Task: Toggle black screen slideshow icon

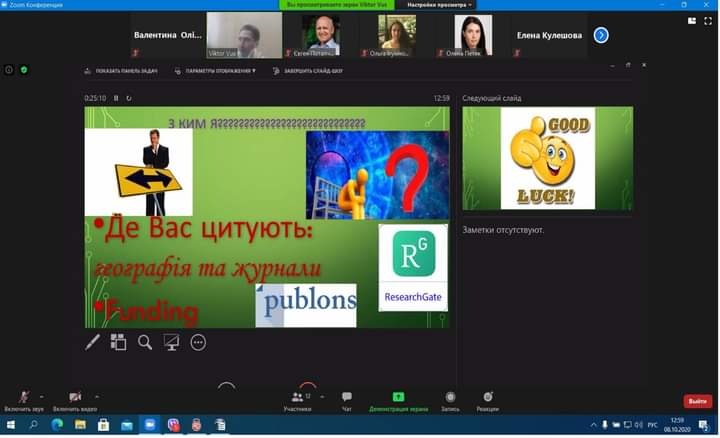Action: (171, 343)
